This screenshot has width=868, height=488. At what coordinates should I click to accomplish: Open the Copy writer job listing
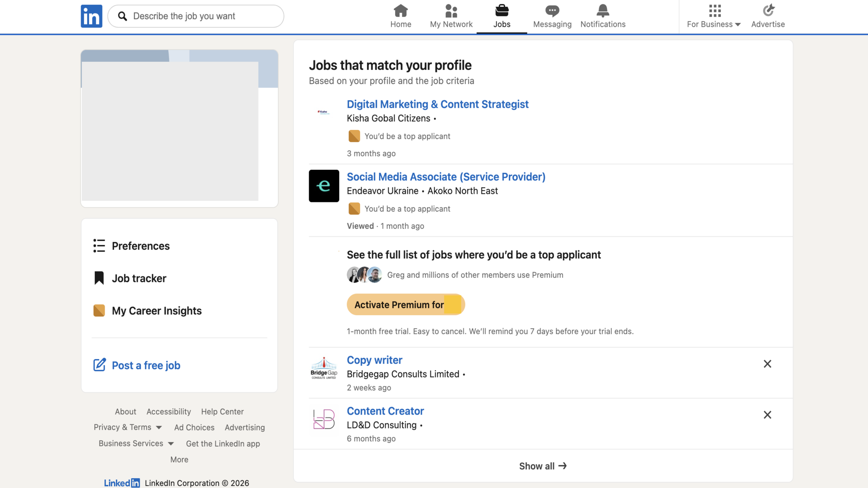point(374,360)
